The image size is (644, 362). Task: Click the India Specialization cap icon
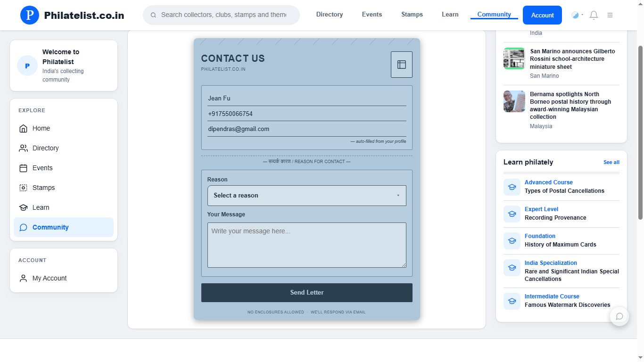512,267
